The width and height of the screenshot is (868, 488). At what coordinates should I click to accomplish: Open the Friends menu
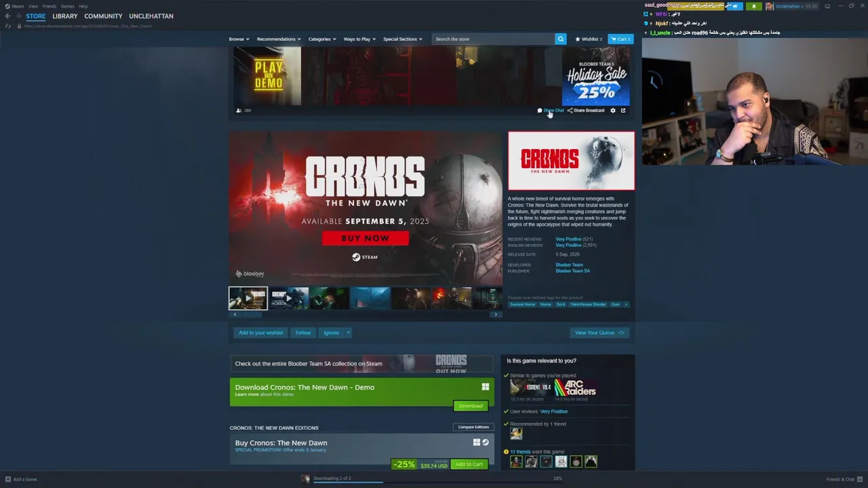(49, 6)
